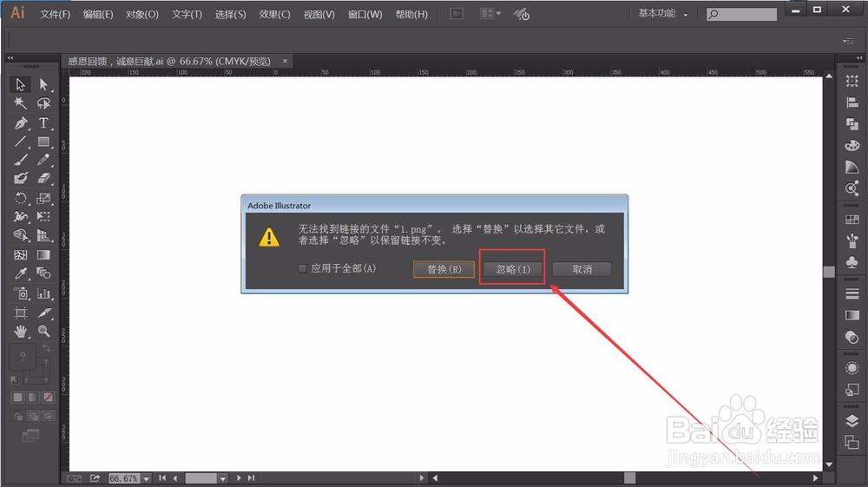Select the Blend tool
The image size is (868, 487).
43,273
